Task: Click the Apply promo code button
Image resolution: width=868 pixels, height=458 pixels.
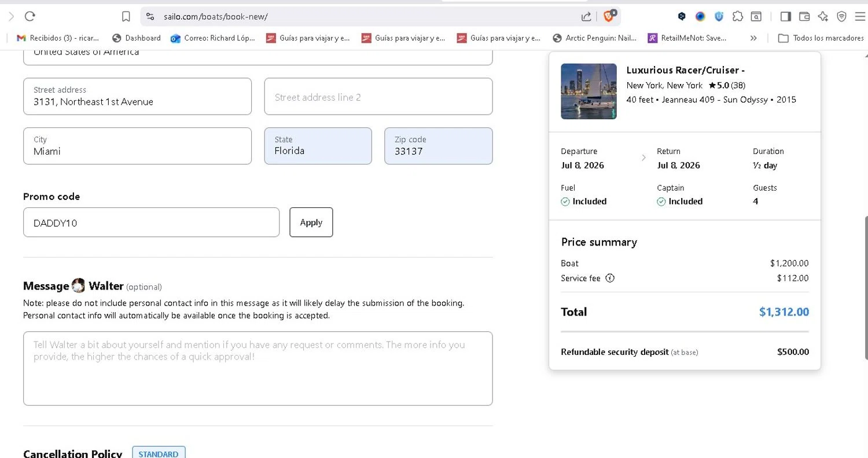Action: [311, 222]
